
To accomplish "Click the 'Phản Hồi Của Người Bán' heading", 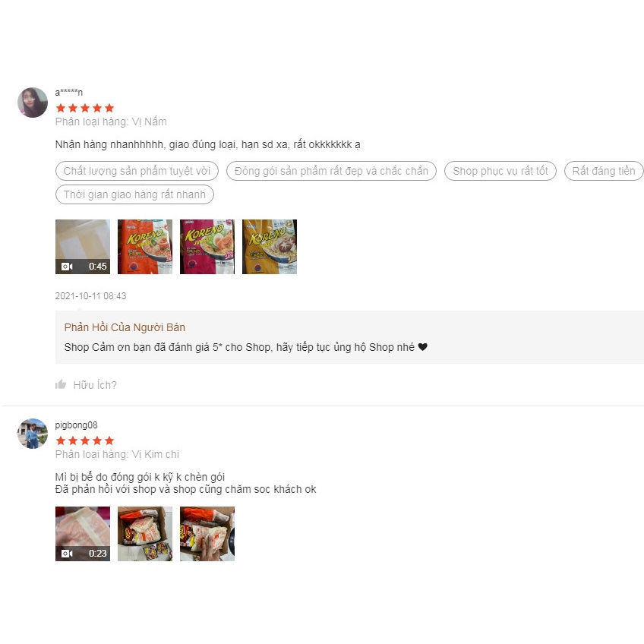I will (125, 327).
